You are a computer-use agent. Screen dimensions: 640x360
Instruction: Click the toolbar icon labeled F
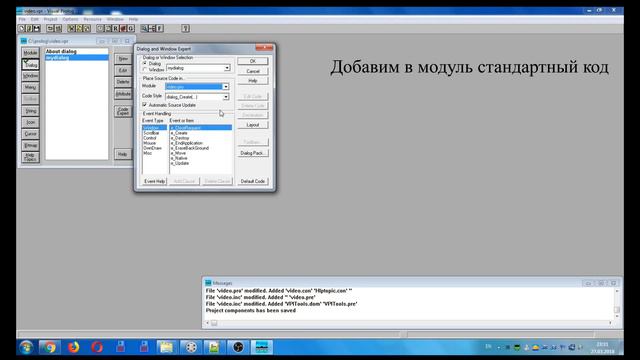click(160, 28)
